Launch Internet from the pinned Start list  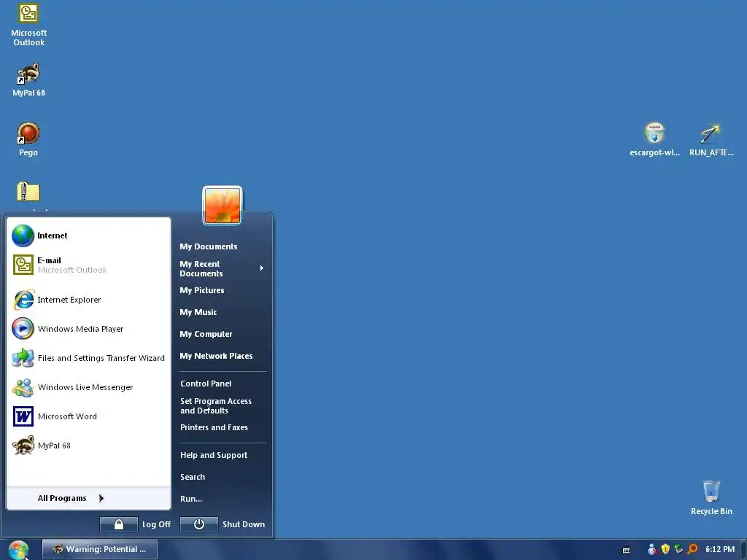click(88, 236)
